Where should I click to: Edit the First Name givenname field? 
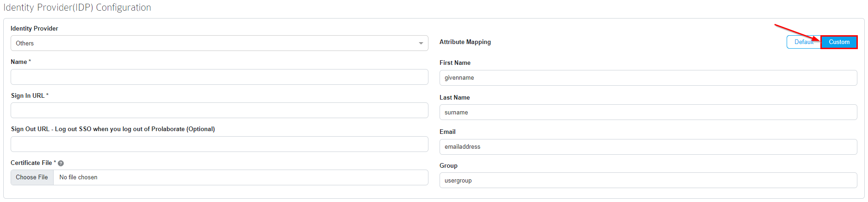pyautogui.click(x=648, y=78)
